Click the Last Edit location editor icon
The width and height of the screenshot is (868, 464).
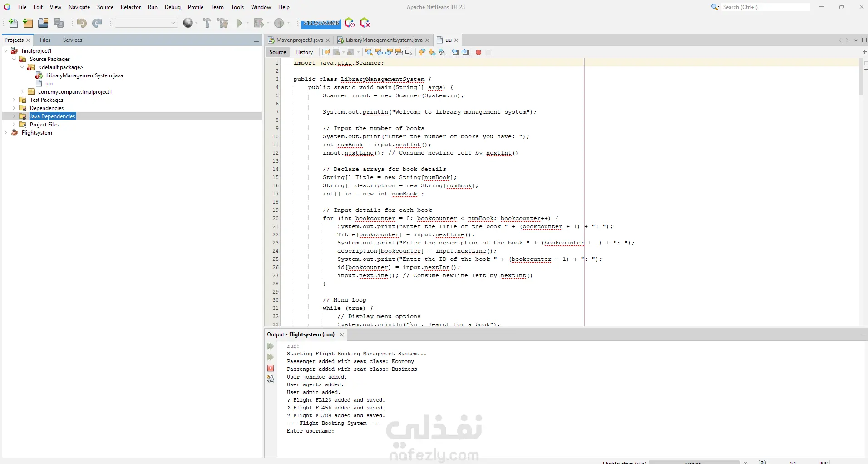tap(326, 52)
